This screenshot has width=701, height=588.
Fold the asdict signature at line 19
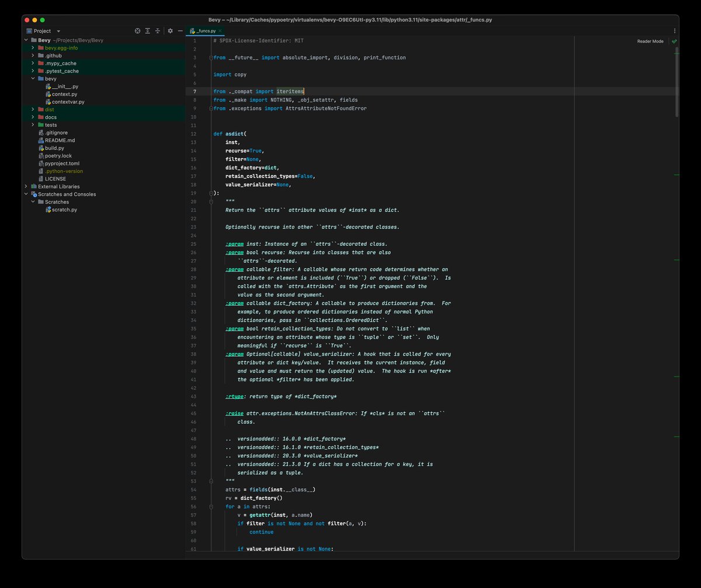coord(210,193)
